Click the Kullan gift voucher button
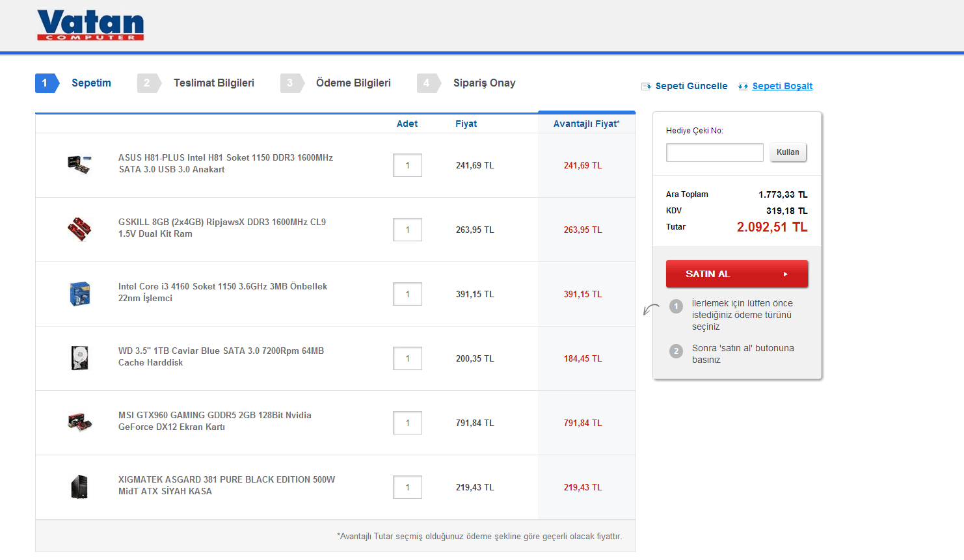Screen dimensions: 964x560 point(788,152)
